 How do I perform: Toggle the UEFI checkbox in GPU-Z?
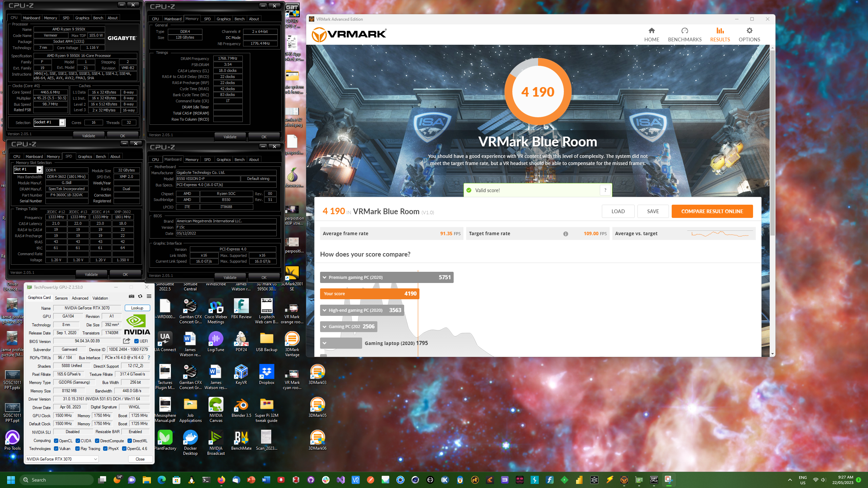pos(136,341)
